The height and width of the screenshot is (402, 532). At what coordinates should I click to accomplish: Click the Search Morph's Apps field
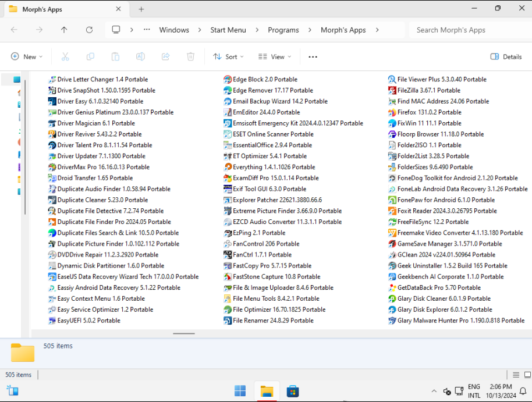(x=466, y=30)
